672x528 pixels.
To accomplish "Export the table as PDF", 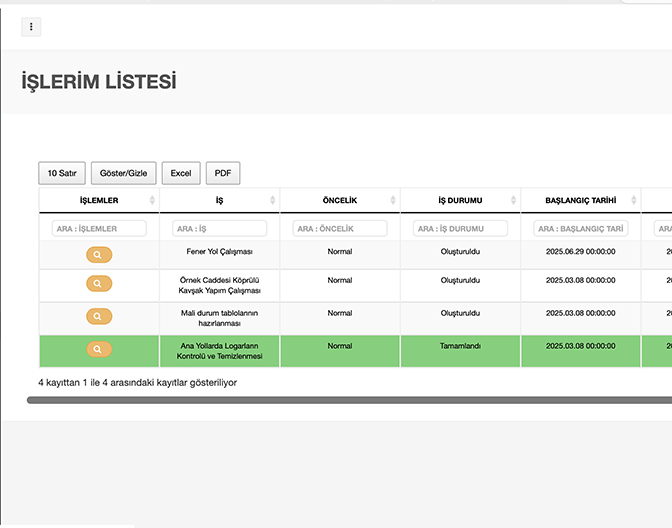I will pos(223,173).
